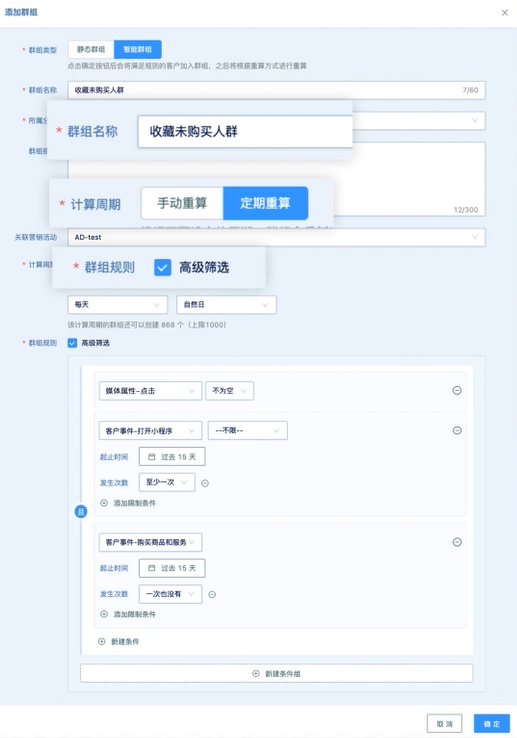Click the plus icon for 新建条件
The image size is (517, 738).
coord(101,642)
